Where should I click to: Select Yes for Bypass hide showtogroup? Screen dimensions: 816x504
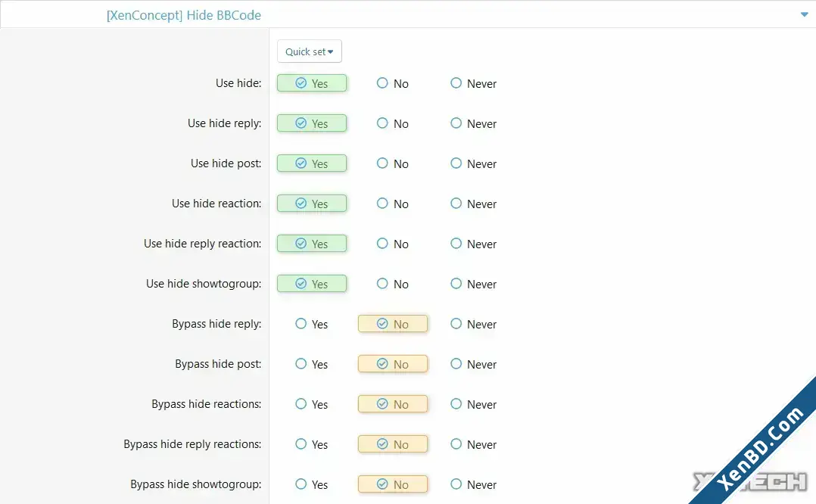point(311,484)
